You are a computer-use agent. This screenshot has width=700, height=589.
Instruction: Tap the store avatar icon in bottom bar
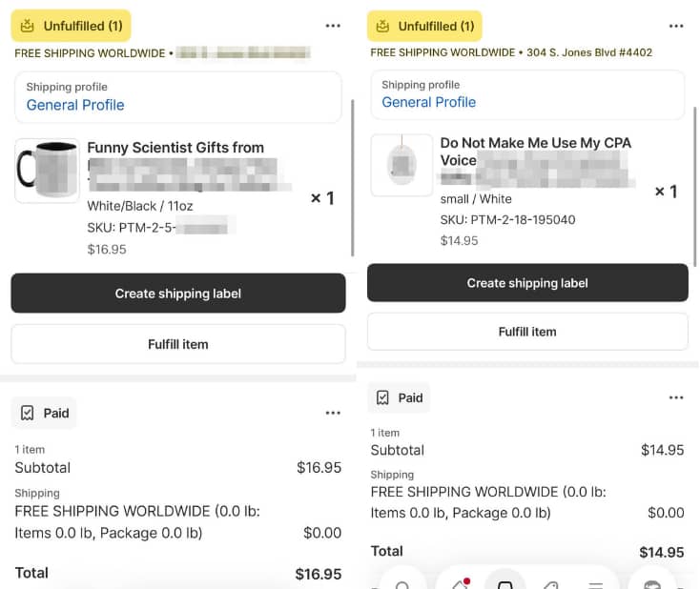[x=652, y=583]
